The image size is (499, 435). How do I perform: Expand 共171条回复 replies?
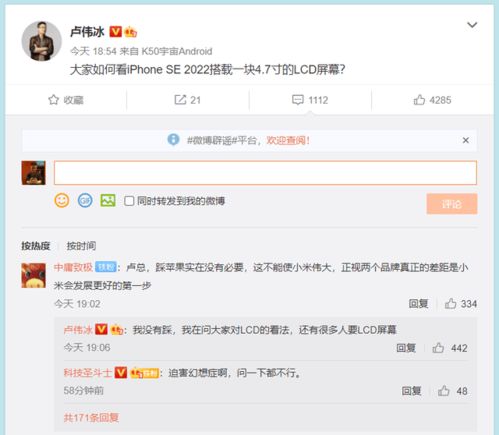(91, 417)
